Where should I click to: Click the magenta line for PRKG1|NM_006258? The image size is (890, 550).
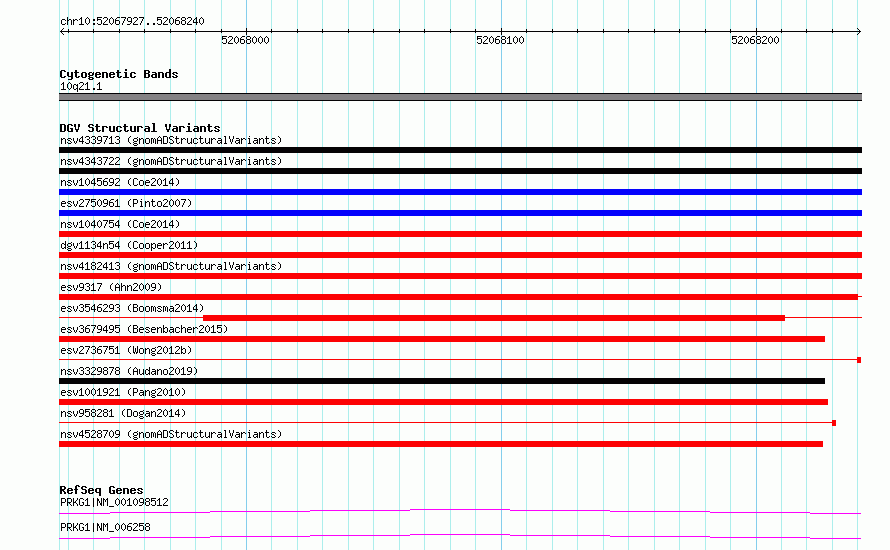(460, 536)
